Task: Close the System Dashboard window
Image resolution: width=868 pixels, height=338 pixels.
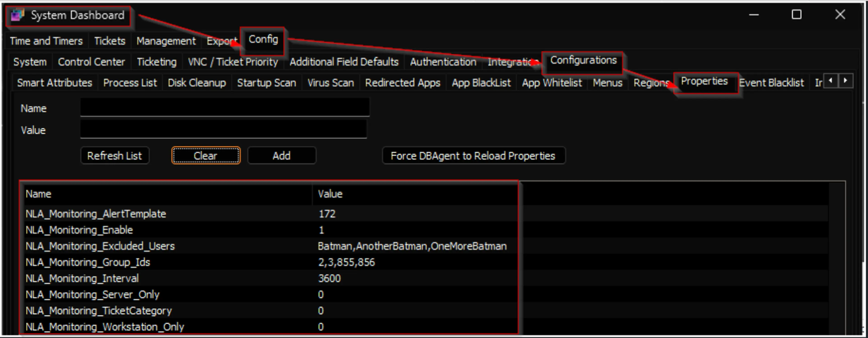Action: coord(840,15)
